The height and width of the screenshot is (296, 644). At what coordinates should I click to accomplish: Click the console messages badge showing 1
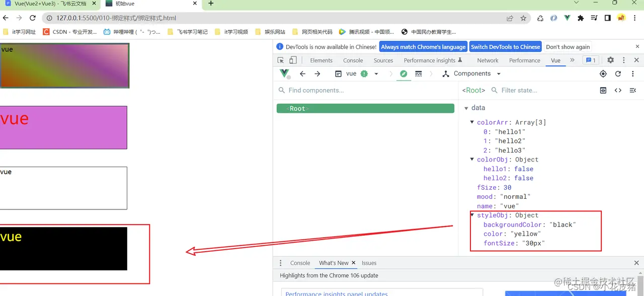[x=590, y=60]
